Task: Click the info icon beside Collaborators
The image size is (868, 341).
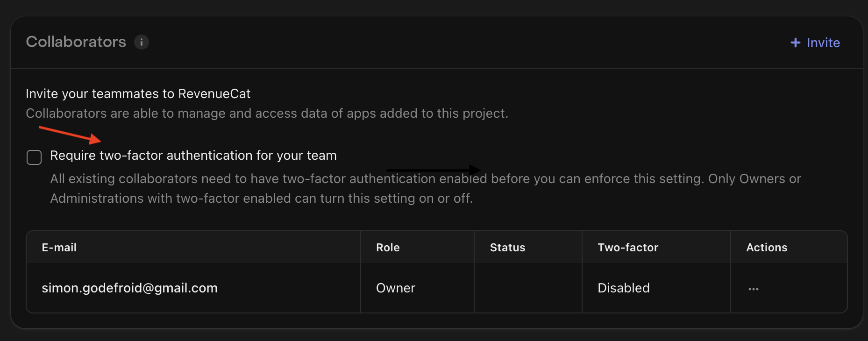Action: coord(142,42)
